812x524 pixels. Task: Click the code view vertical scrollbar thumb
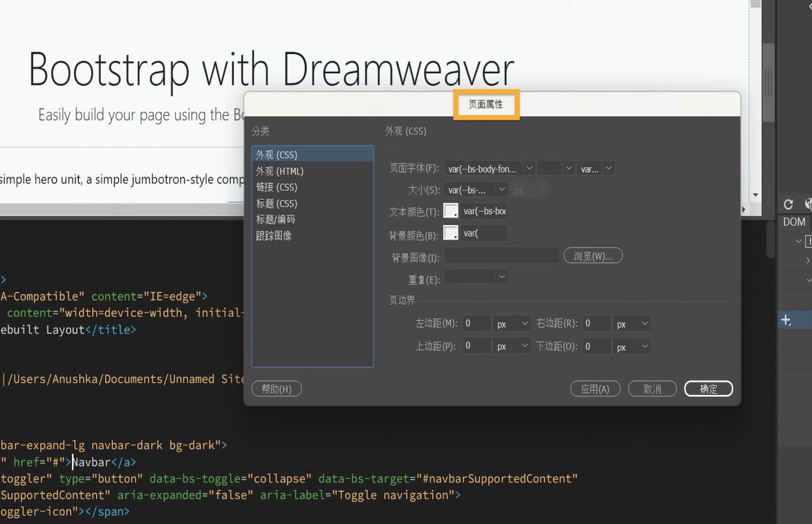click(x=770, y=238)
